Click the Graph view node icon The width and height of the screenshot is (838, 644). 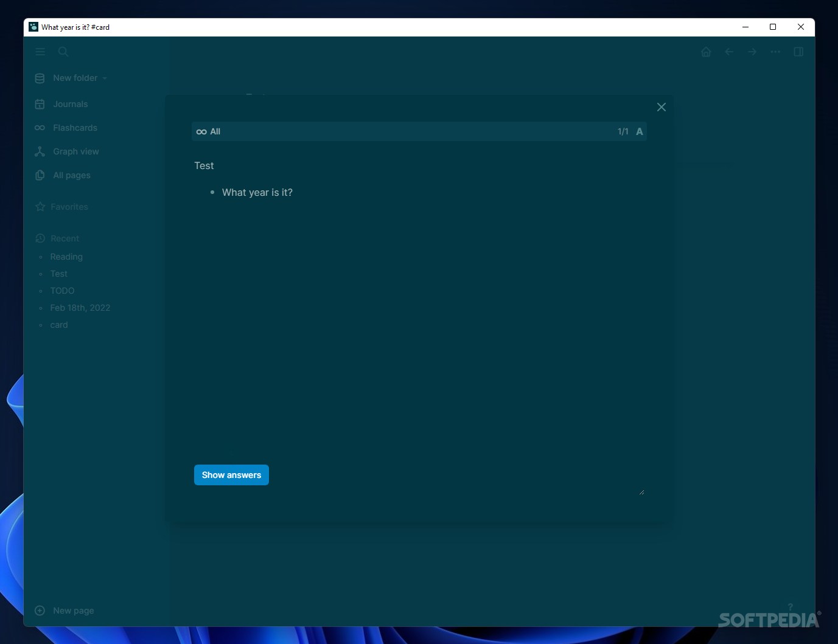40,151
